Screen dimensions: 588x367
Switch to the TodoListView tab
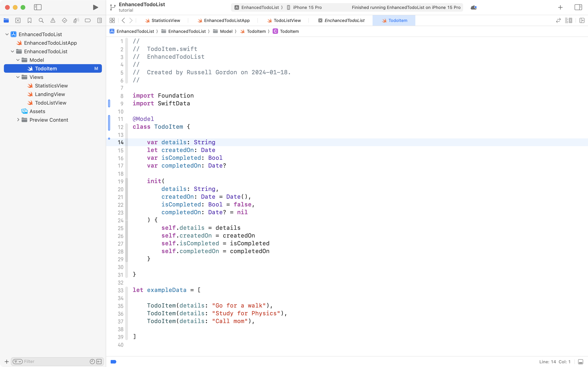[x=287, y=20]
